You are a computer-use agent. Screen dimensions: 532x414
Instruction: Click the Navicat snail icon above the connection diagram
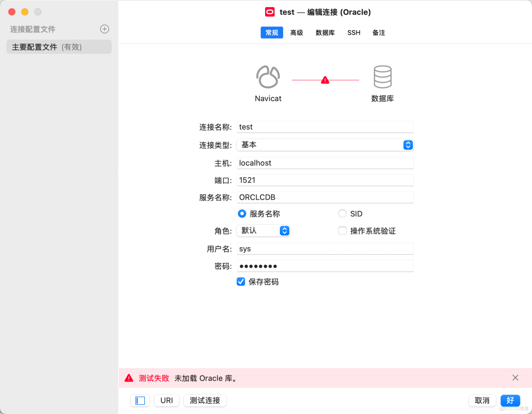coord(268,77)
